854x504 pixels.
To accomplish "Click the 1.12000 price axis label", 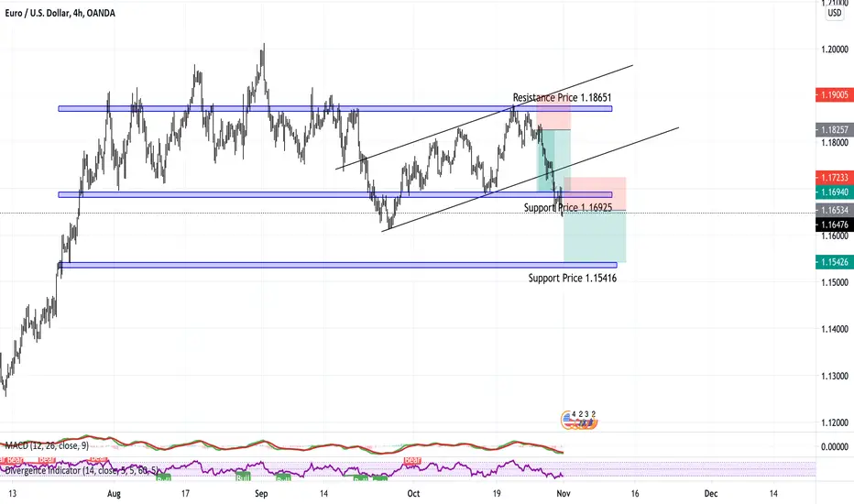I will tap(835, 422).
